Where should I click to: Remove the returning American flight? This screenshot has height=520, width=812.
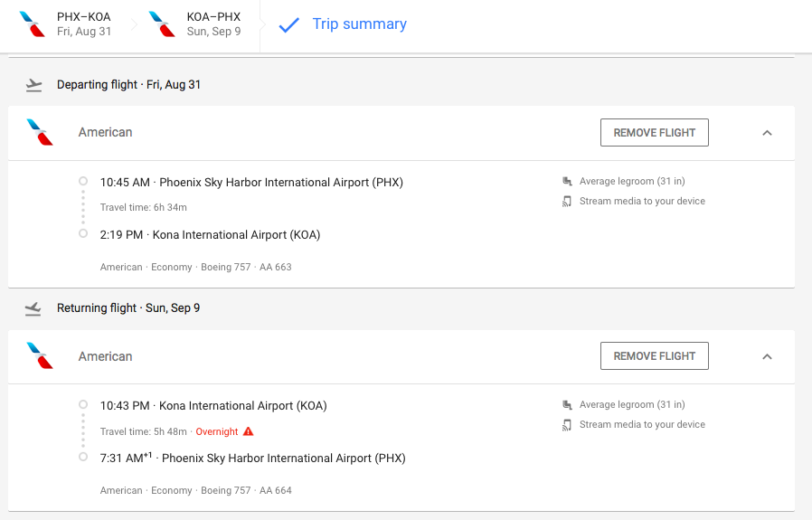click(654, 356)
